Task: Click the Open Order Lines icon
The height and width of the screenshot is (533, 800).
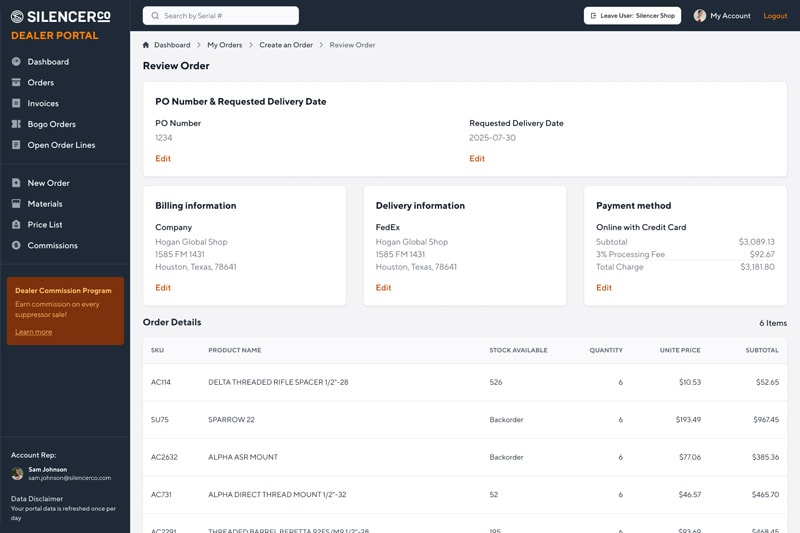Action: 16,145
